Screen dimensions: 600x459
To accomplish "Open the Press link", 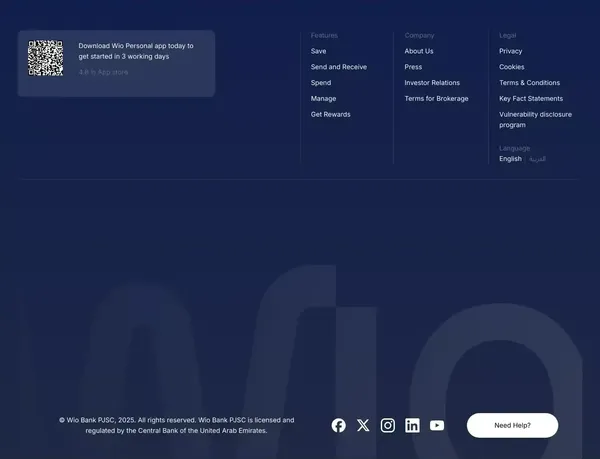I will (x=413, y=67).
